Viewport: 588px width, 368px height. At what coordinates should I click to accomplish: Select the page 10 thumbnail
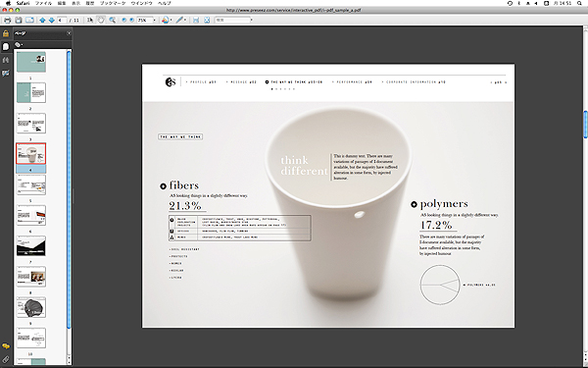click(x=31, y=338)
